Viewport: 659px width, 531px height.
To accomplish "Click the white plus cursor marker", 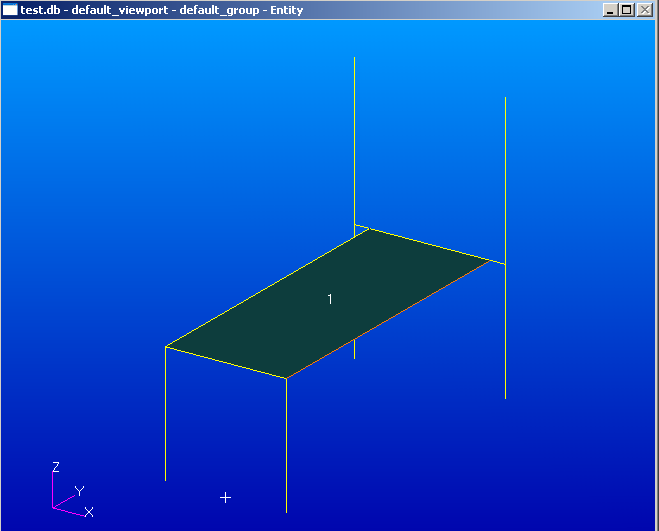I will click(x=225, y=498).
